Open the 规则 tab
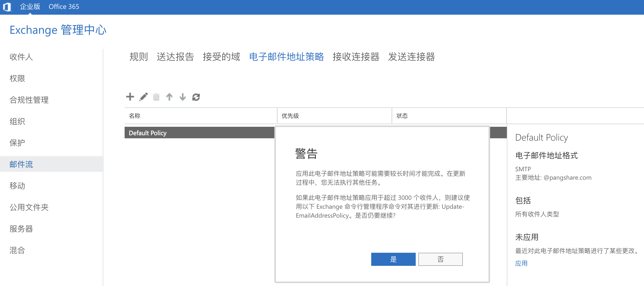 pos(138,57)
